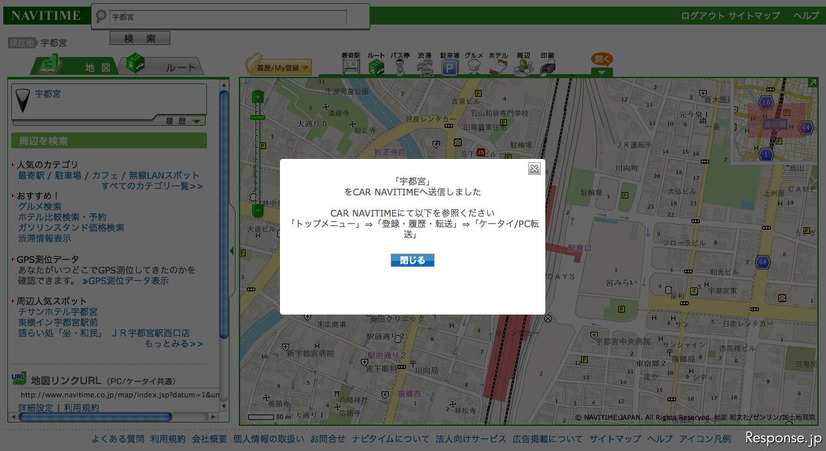Click the ログアウト link

703,16
